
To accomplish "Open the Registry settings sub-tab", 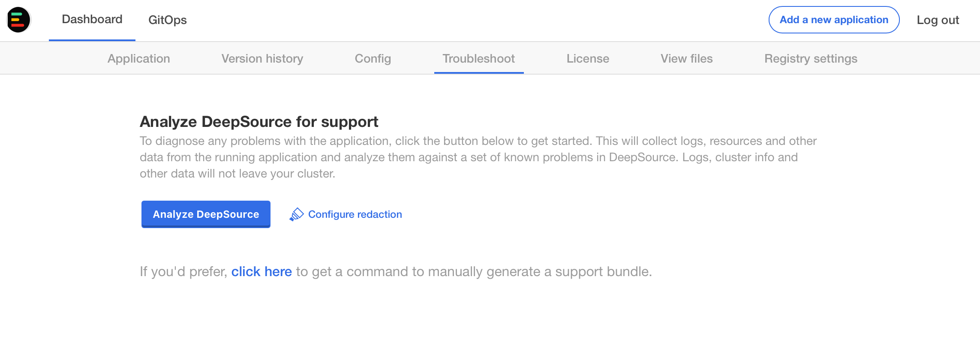I will [810, 59].
